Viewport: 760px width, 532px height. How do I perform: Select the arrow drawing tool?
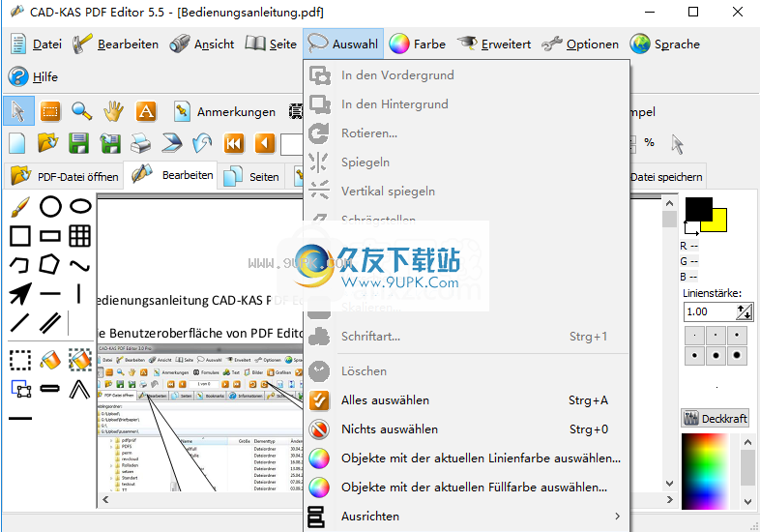pyautogui.click(x=20, y=294)
